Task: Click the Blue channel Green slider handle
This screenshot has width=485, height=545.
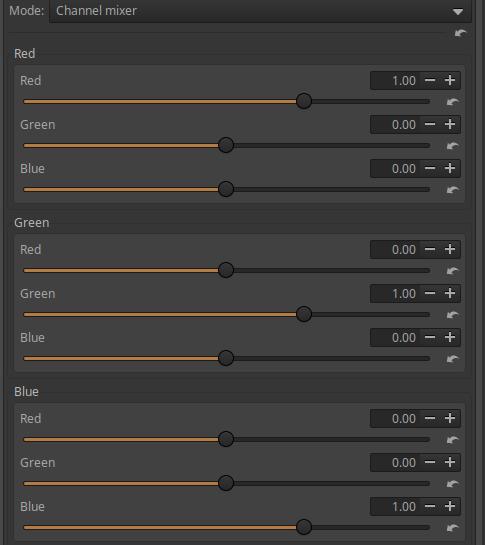Action: [x=226, y=483]
